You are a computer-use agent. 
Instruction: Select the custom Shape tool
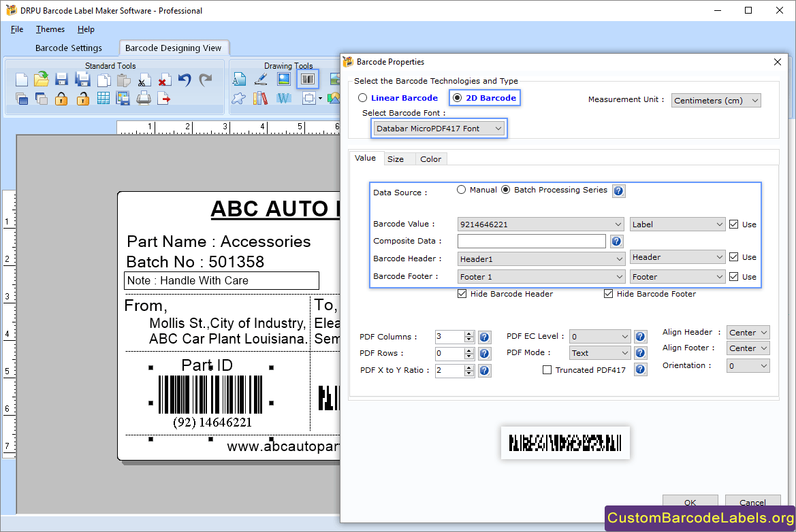click(x=238, y=99)
